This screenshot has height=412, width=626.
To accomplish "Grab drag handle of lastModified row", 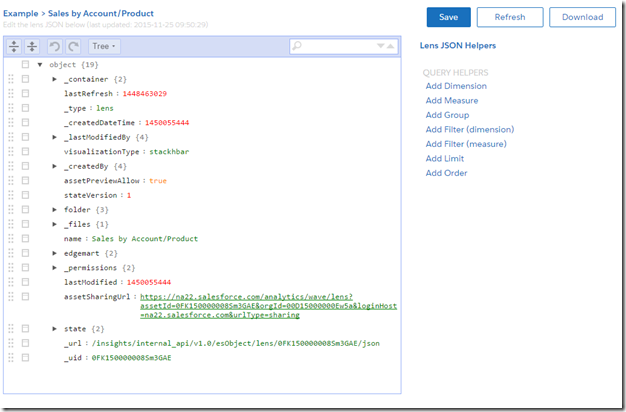I will pos(11,282).
